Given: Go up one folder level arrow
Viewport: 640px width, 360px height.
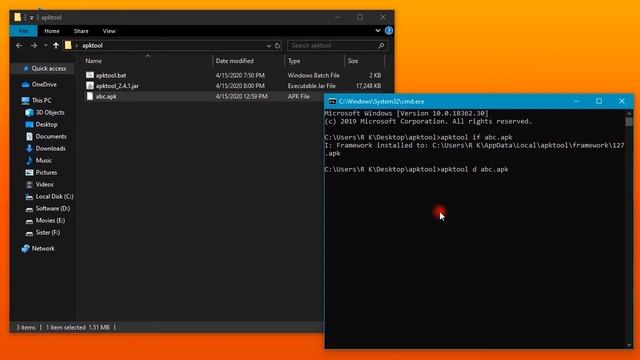Looking at the screenshot, I should pyautogui.click(x=56, y=46).
